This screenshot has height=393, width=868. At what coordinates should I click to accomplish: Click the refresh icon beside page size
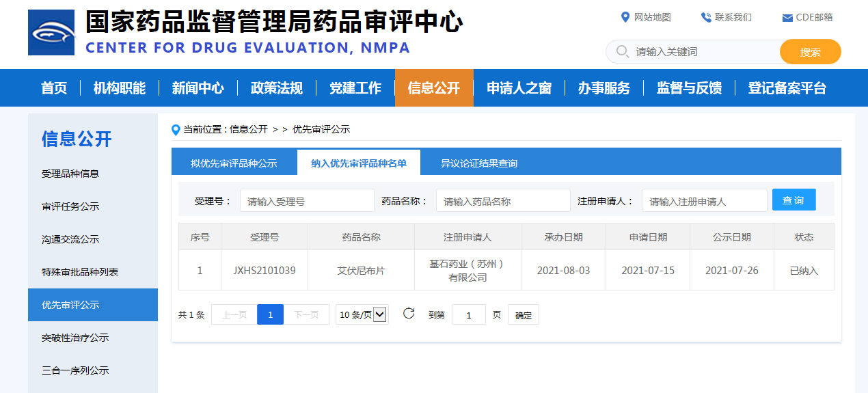click(409, 314)
